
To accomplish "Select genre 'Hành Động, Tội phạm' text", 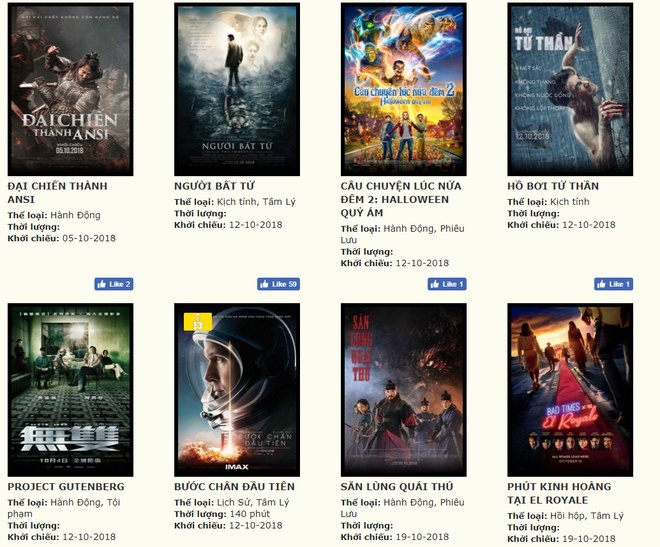I will tap(64, 508).
